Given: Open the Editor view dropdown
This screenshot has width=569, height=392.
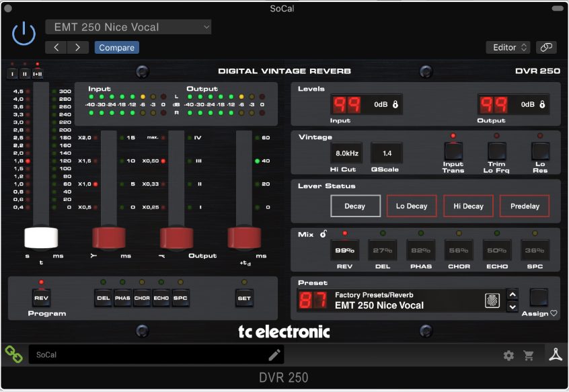Looking at the screenshot, I should [x=508, y=47].
